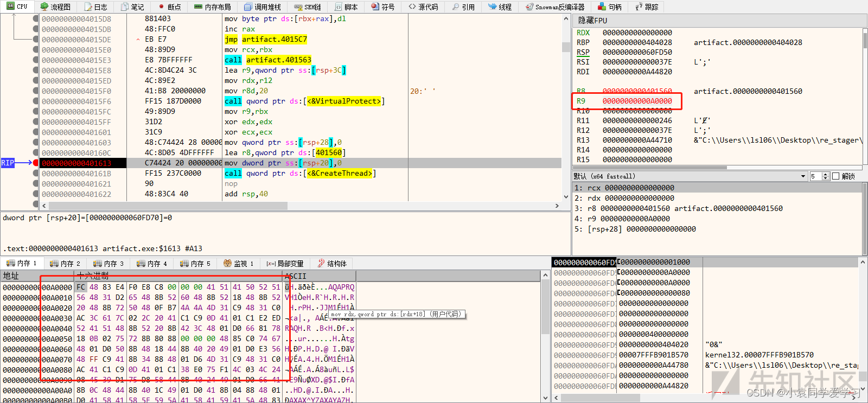The image size is (868, 403).
Task: Toggle breakpoint bullet at address 00000000004015D8
Action: coord(36,18)
